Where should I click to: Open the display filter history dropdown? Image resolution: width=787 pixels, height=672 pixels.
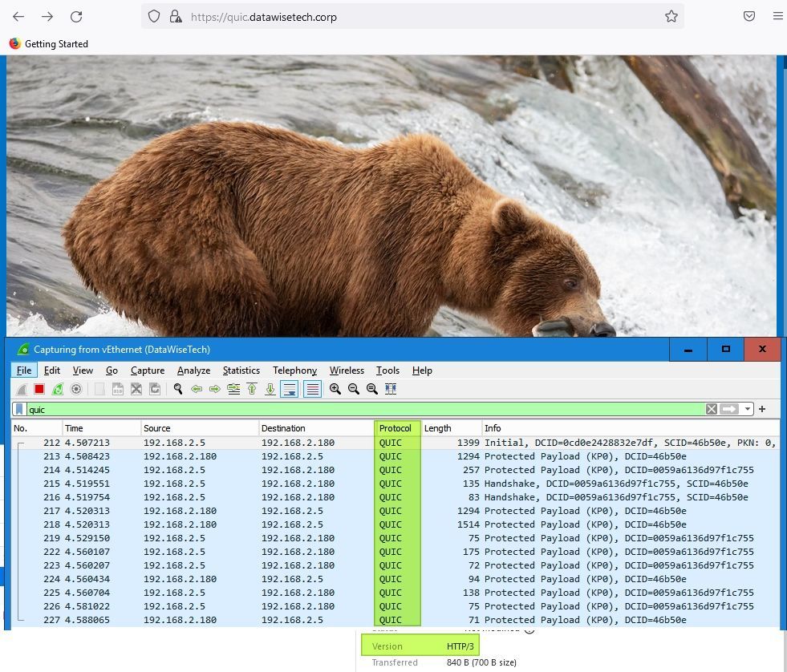coord(748,410)
